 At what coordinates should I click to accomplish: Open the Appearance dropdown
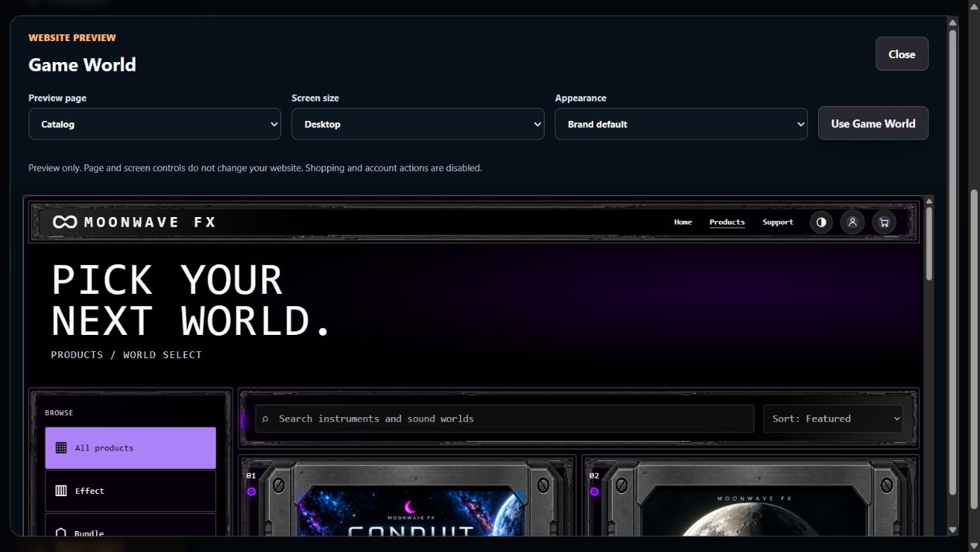point(681,124)
